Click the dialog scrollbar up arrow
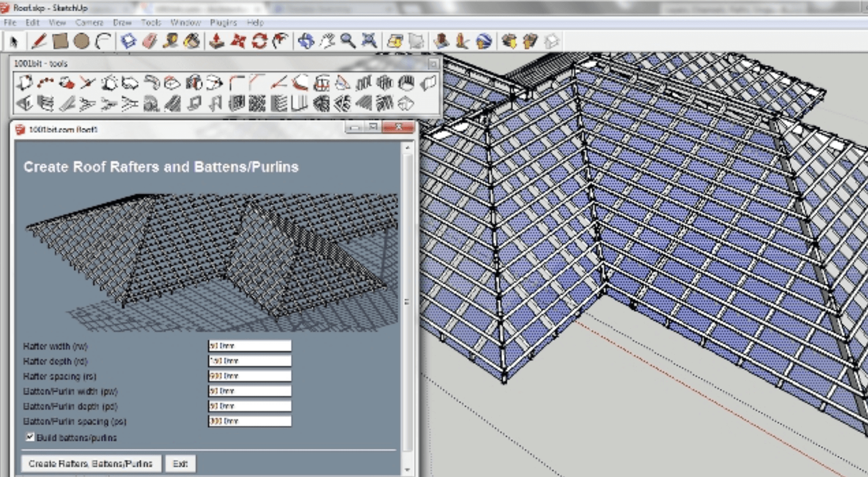 (x=407, y=149)
